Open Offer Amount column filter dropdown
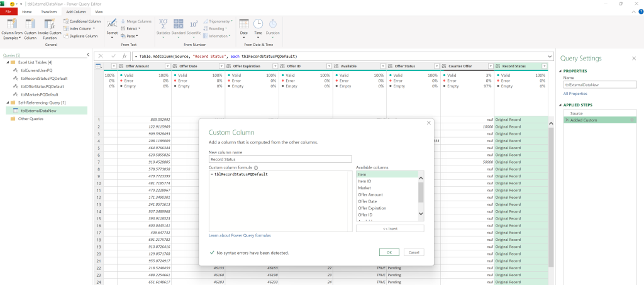Viewport: 644px width, 285px height. coord(167,66)
